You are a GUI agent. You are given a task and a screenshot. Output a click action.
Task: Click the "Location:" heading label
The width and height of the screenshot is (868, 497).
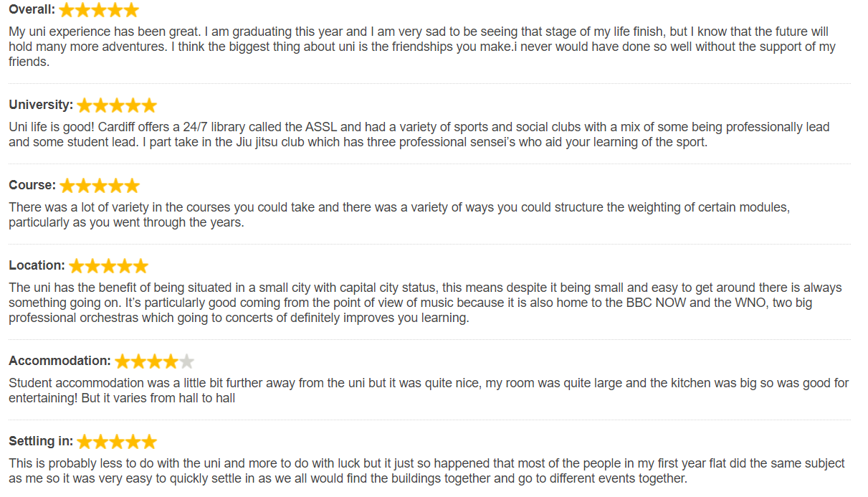(x=37, y=265)
